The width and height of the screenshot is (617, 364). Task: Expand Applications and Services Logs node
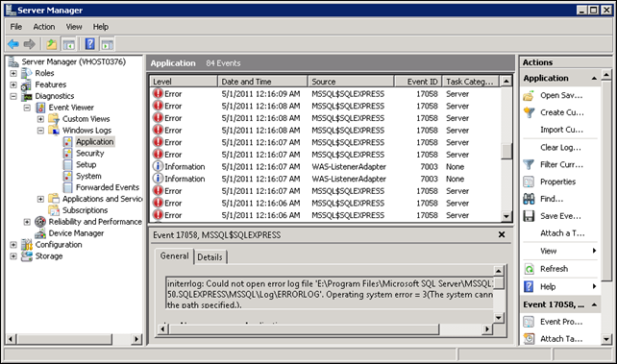coord(40,199)
